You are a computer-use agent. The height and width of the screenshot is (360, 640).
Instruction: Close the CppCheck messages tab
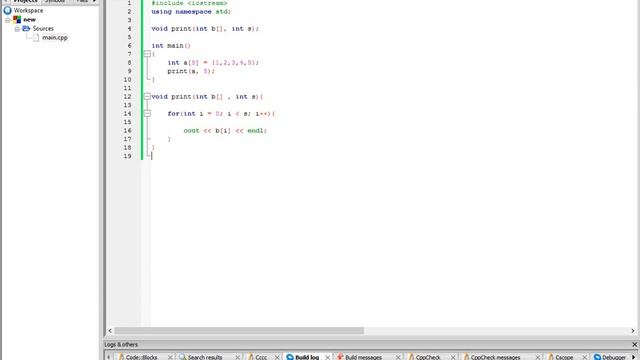pyautogui.click(x=538, y=358)
